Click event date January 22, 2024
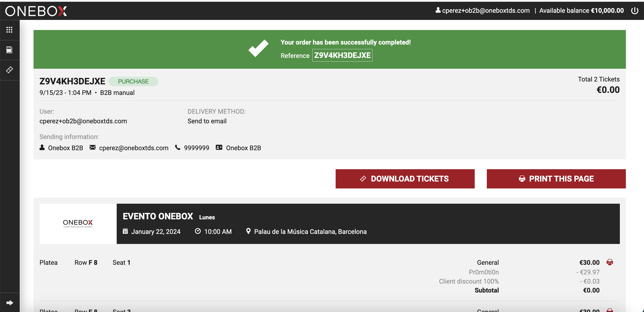The width and height of the screenshot is (644, 312). coord(156,232)
